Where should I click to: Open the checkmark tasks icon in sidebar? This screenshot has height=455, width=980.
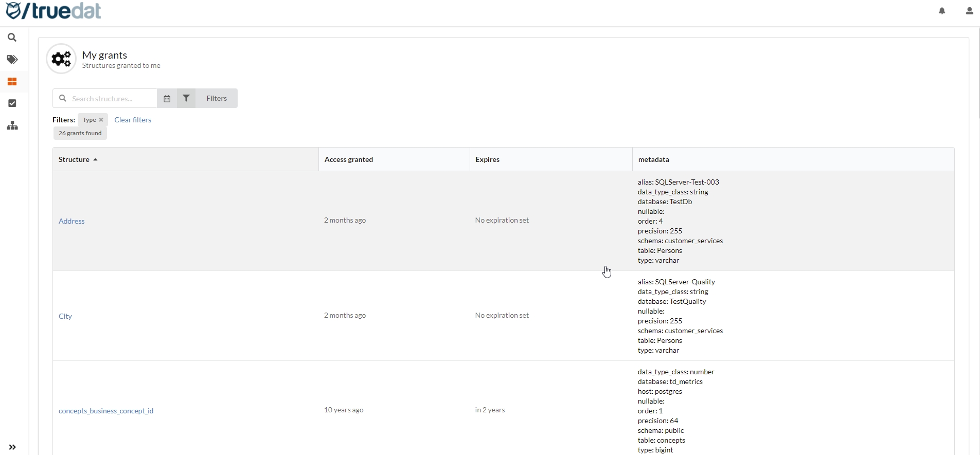12,104
